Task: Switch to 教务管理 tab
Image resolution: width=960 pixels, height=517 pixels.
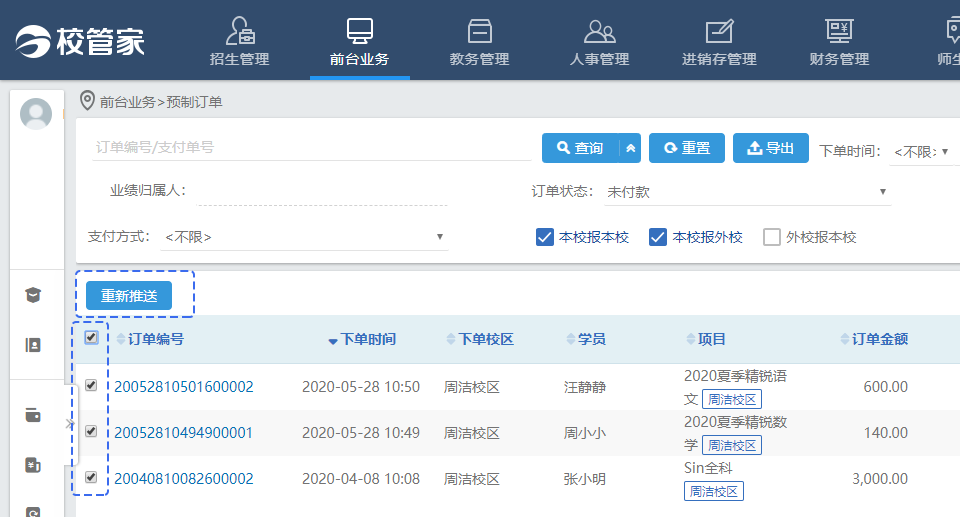Action: point(479,41)
